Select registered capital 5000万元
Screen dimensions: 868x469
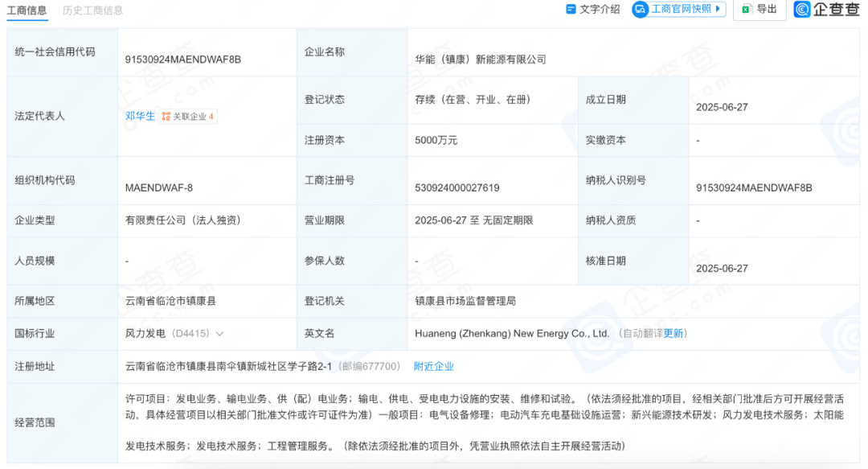[x=436, y=140]
